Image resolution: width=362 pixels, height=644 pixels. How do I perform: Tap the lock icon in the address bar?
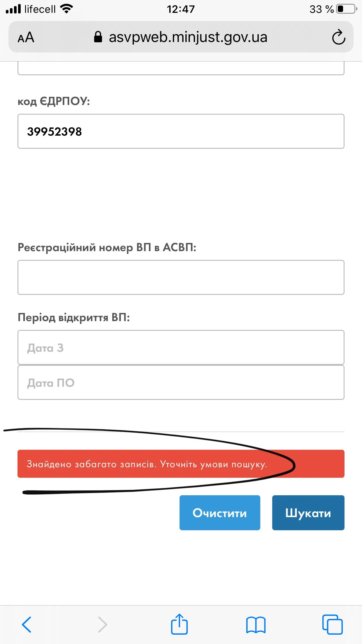tap(98, 37)
